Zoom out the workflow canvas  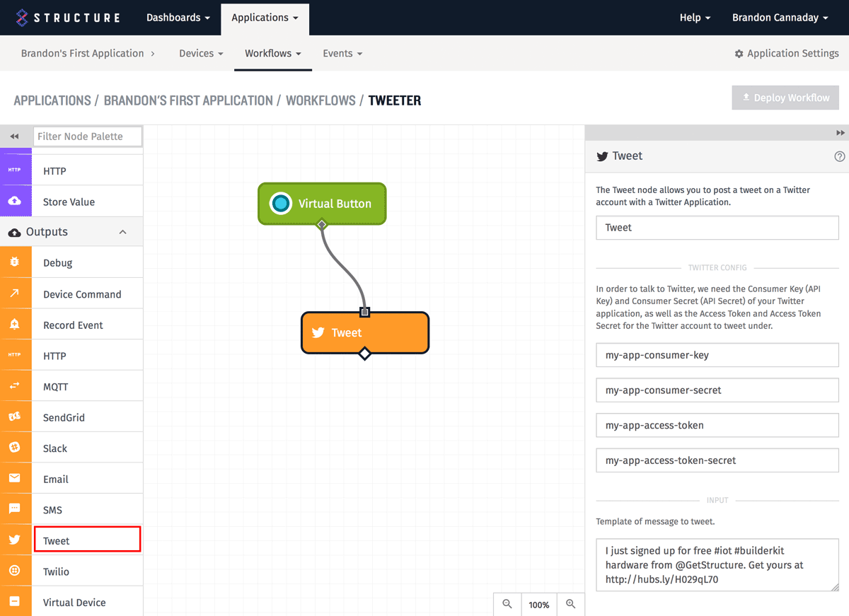(507, 604)
